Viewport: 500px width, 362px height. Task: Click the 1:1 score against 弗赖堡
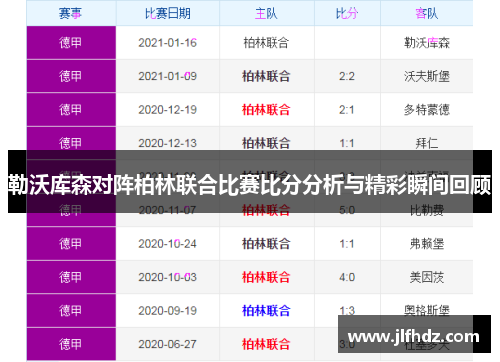347,244
